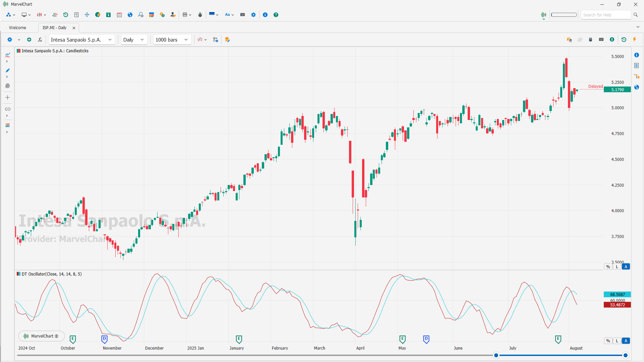The height and width of the screenshot is (362, 644).
Task: Click the blue info icon in top toolbar
Action: coord(265,15)
